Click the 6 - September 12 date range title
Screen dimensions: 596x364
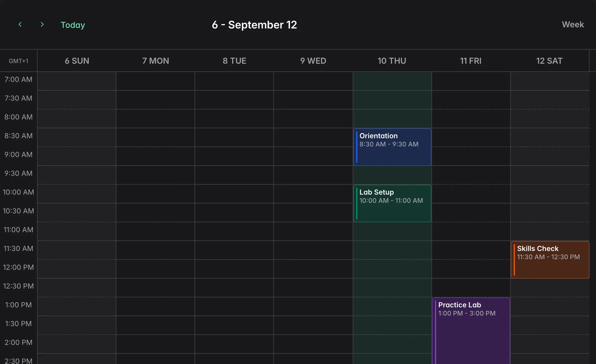coord(255,25)
